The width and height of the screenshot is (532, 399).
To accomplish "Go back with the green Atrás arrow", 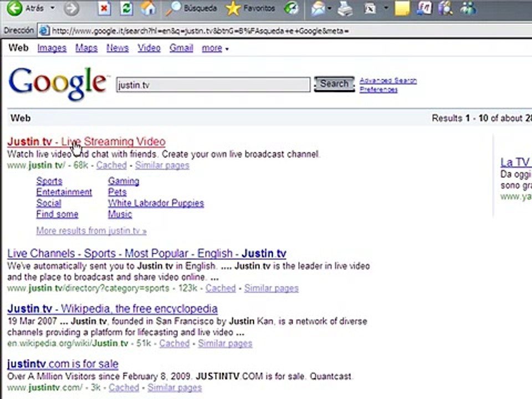I will 14,8.
